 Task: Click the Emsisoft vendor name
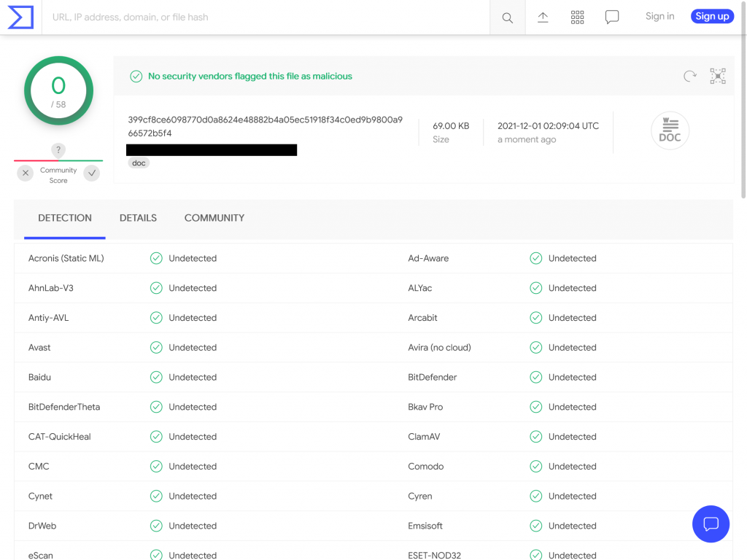pos(425,526)
